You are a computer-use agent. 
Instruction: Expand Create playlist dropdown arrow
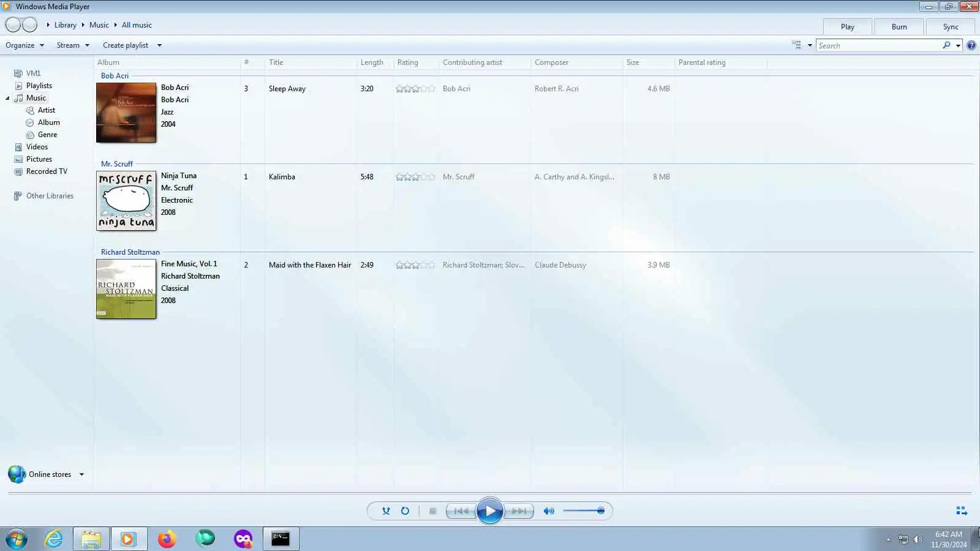[159, 45]
